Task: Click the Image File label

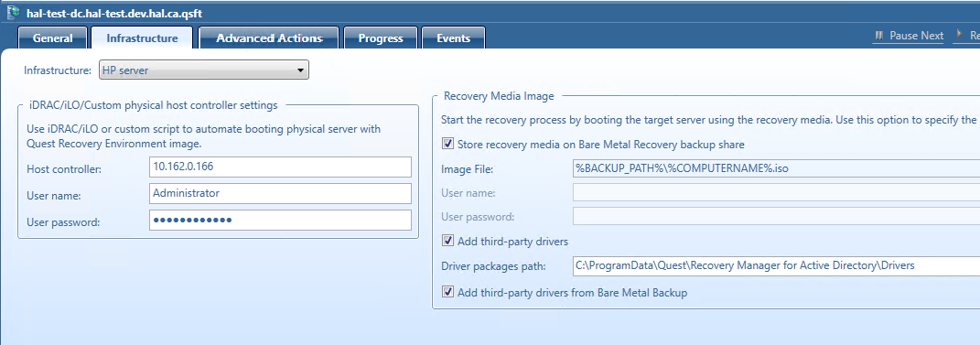Action: point(467,168)
